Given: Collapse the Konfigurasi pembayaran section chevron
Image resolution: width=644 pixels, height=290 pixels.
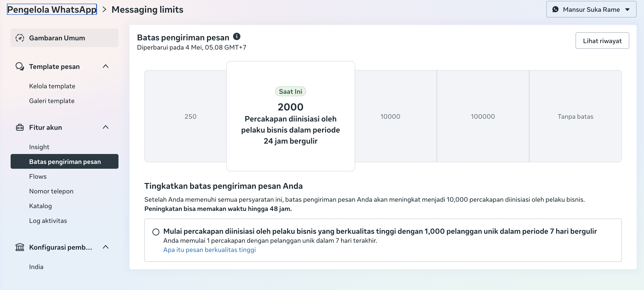Looking at the screenshot, I should pos(106,247).
